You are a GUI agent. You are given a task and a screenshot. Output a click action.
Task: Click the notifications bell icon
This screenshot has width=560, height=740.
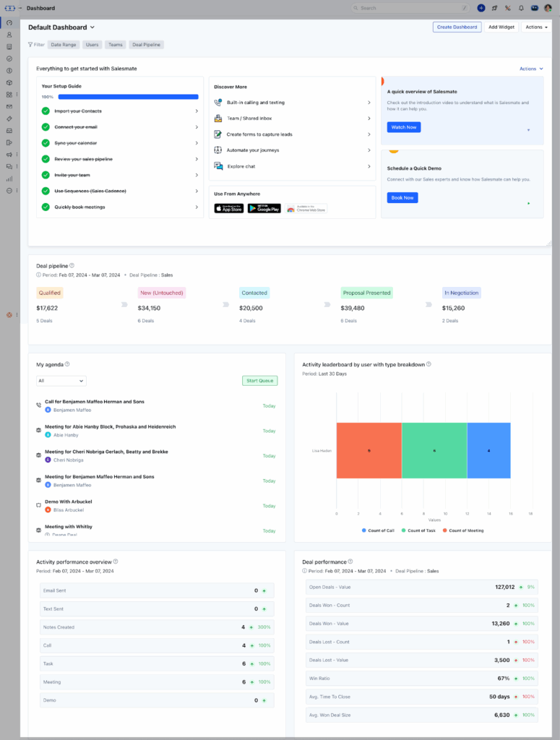521,8
